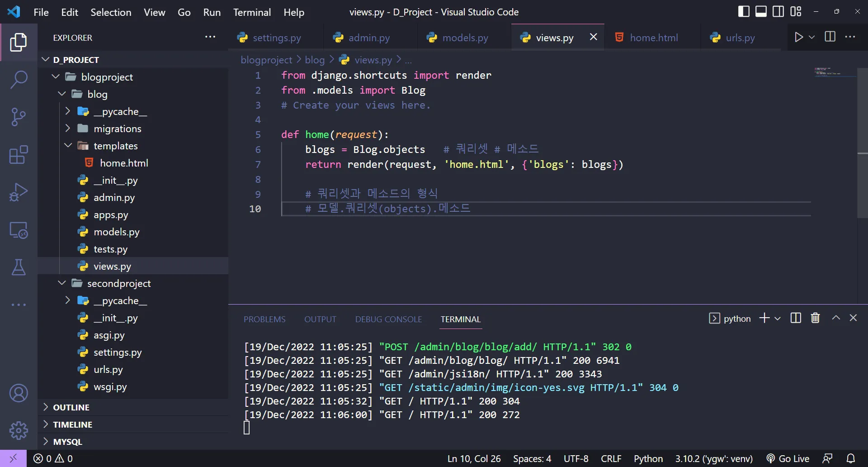Click the Python language mode indicator
Viewport: 868px width, 467px height.
pyautogui.click(x=648, y=458)
